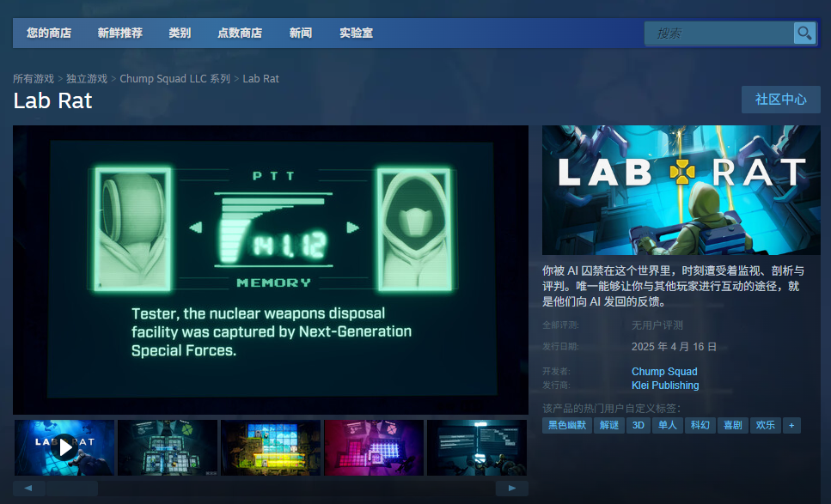Go to the 点数商店 tab

point(240,33)
